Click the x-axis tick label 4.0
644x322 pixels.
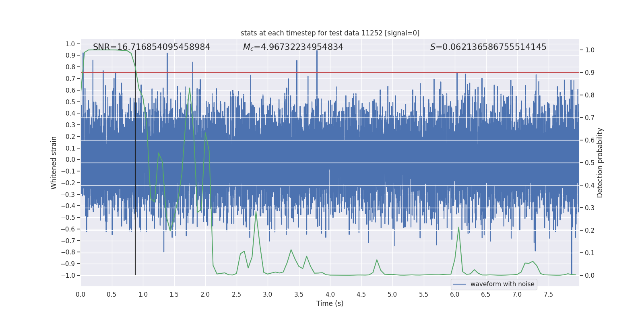[x=330, y=295]
